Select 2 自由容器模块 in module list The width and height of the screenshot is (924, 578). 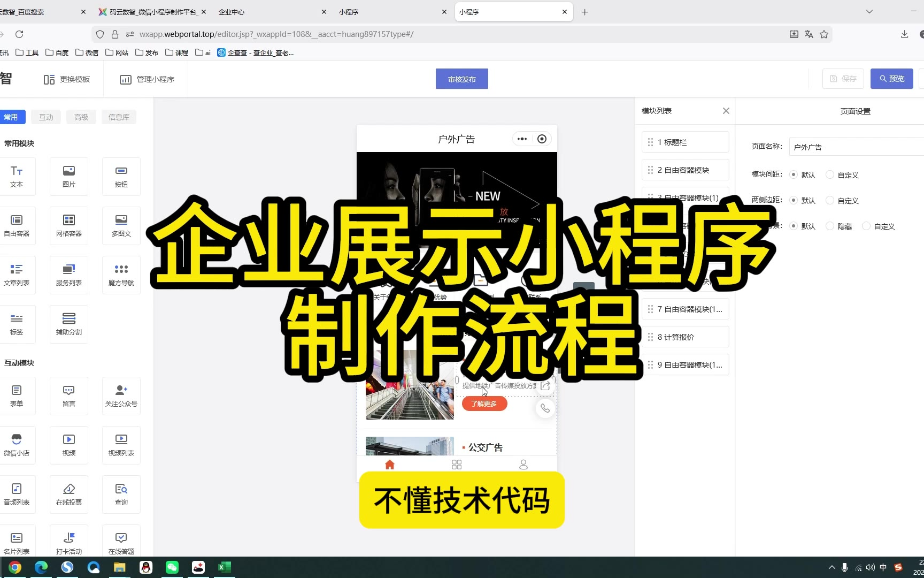click(686, 170)
